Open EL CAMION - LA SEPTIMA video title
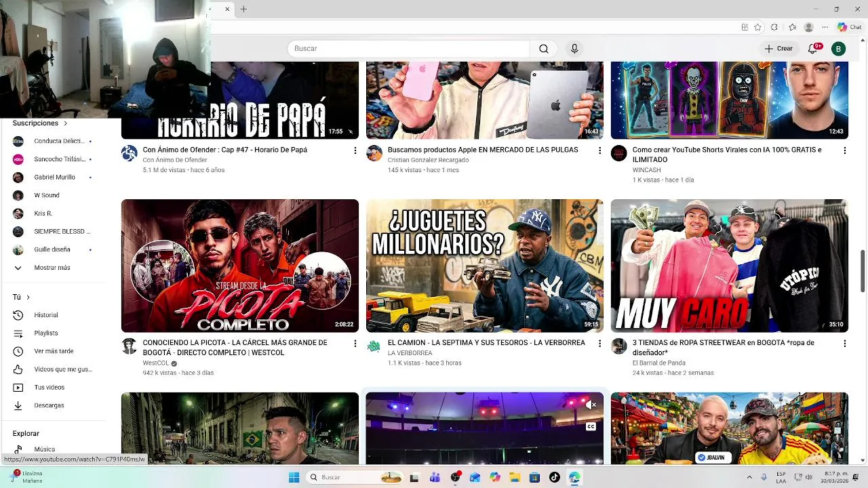This screenshot has height=488, width=868. (486, 343)
